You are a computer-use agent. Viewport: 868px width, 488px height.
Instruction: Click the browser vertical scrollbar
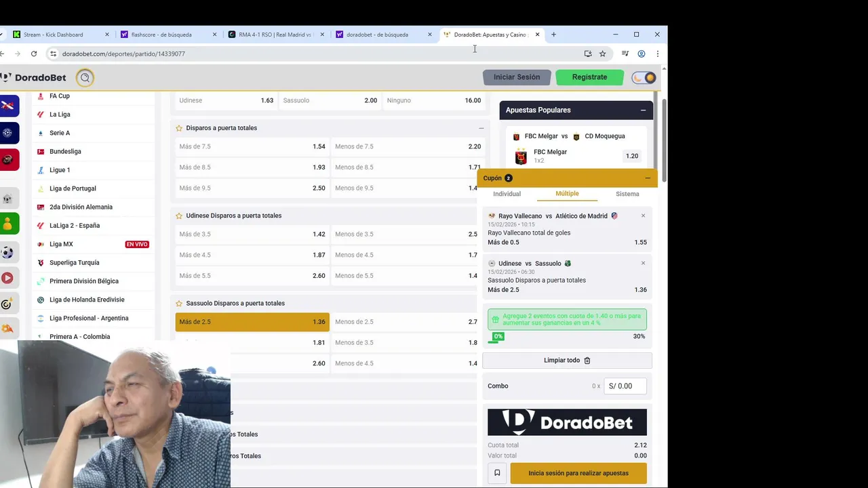[664, 139]
